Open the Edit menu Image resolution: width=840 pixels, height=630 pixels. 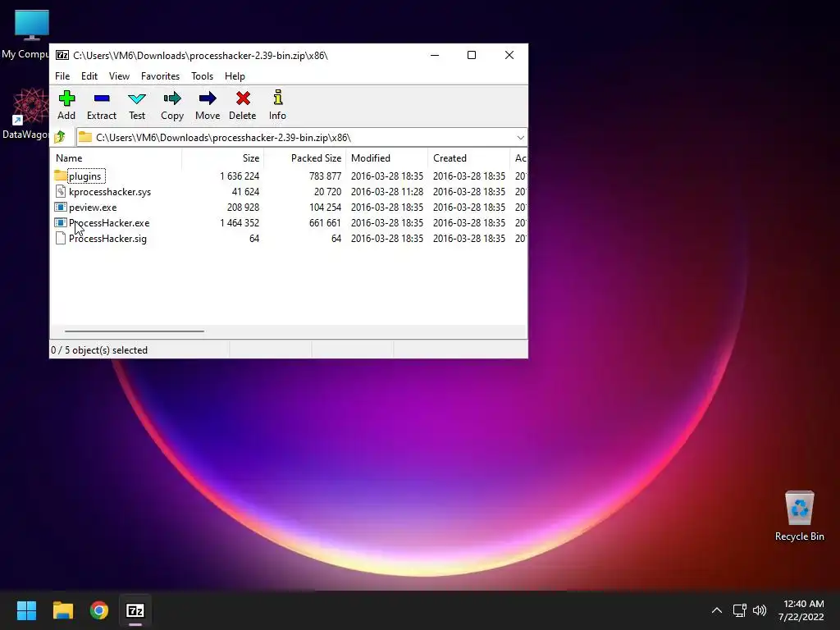(89, 76)
